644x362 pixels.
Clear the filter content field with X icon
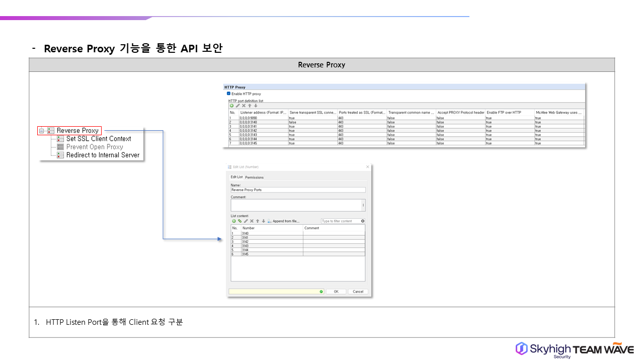click(x=363, y=221)
